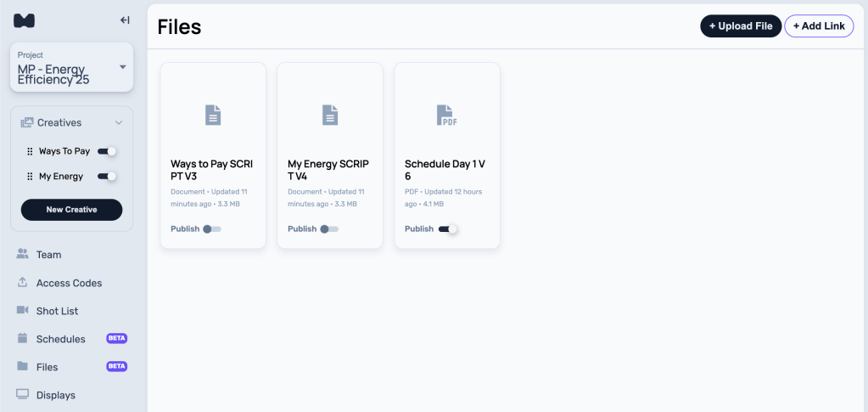Click the drag handle beside Ways To Pay
The height and width of the screenshot is (412, 868).
[x=30, y=152]
